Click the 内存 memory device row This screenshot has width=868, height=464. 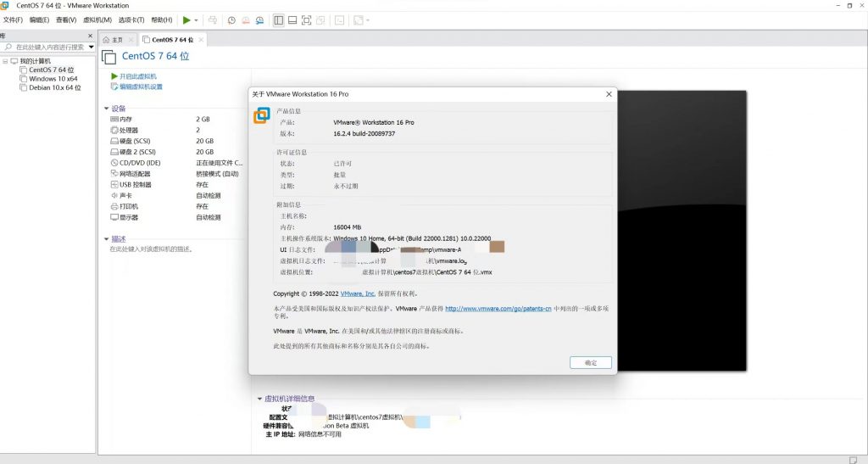pyautogui.click(x=177, y=119)
